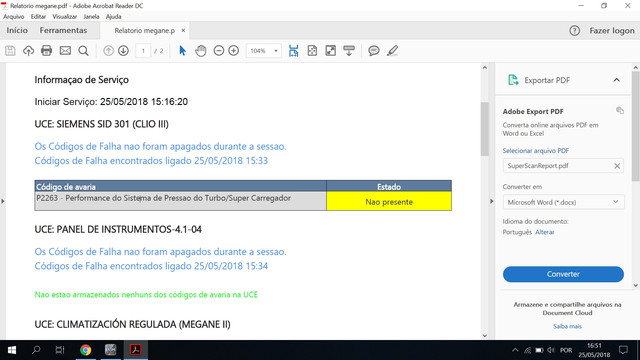Click Selecionar arquivo PDF link

(x=536, y=151)
